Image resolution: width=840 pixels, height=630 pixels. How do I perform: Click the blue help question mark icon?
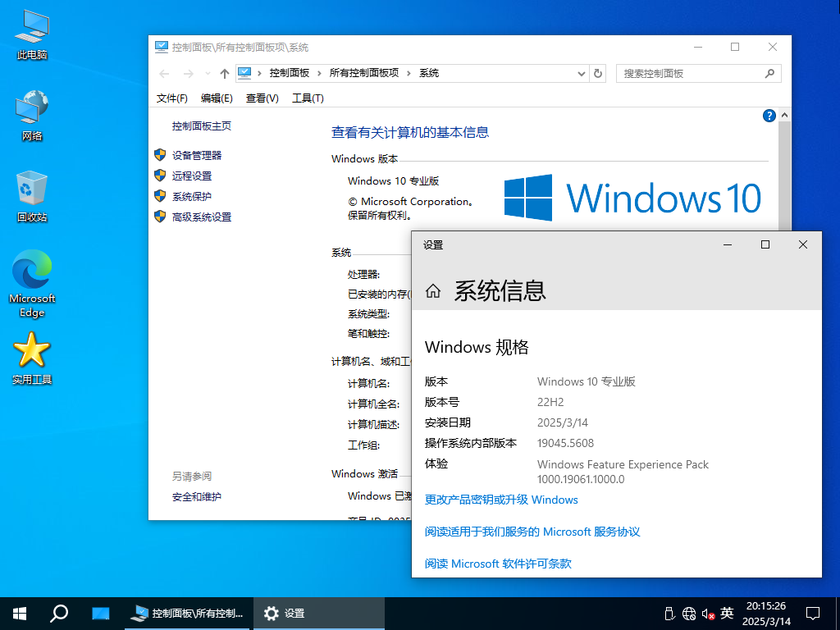pyautogui.click(x=769, y=116)
